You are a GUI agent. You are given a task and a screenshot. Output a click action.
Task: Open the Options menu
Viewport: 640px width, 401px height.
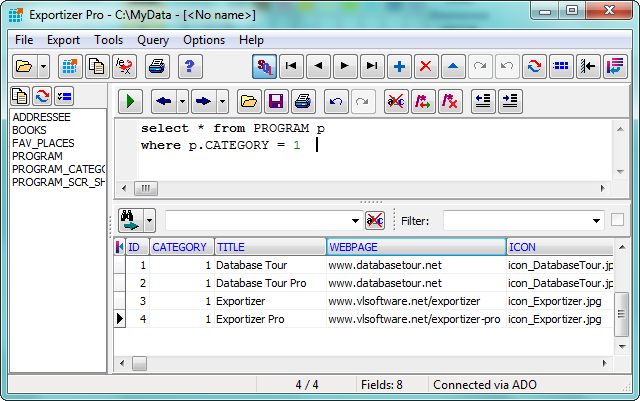pos(204,40)
